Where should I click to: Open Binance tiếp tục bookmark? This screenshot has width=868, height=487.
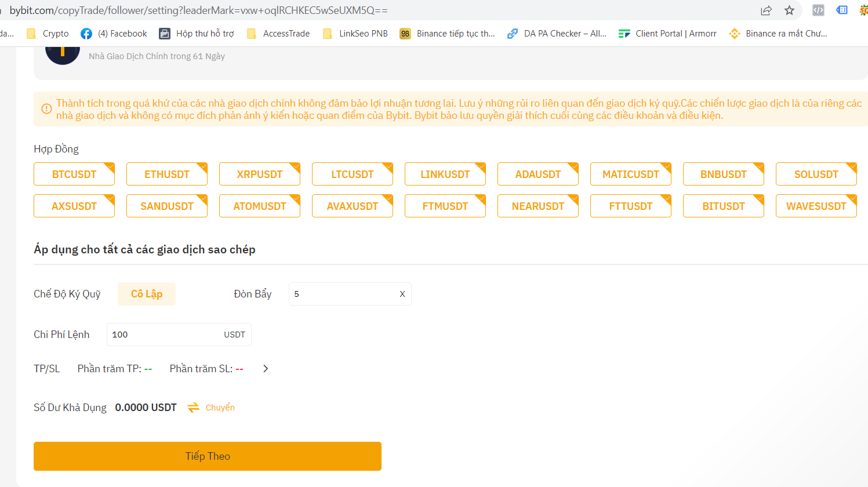[448, 34]
